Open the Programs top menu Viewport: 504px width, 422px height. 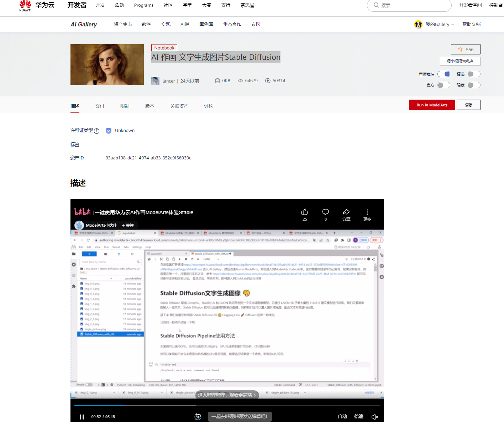click(x=144, y=5)
